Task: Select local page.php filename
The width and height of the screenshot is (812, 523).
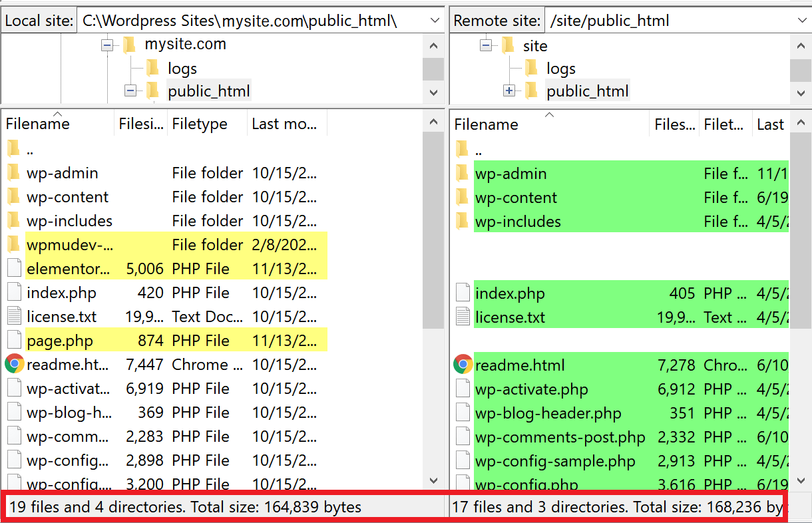Action: click(x=60, y=341)
